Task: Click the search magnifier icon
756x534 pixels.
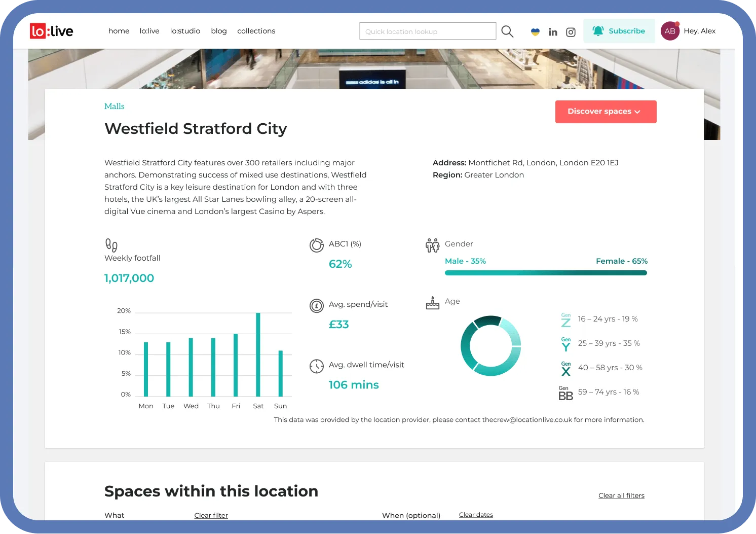Action: [x=507, y=31]
